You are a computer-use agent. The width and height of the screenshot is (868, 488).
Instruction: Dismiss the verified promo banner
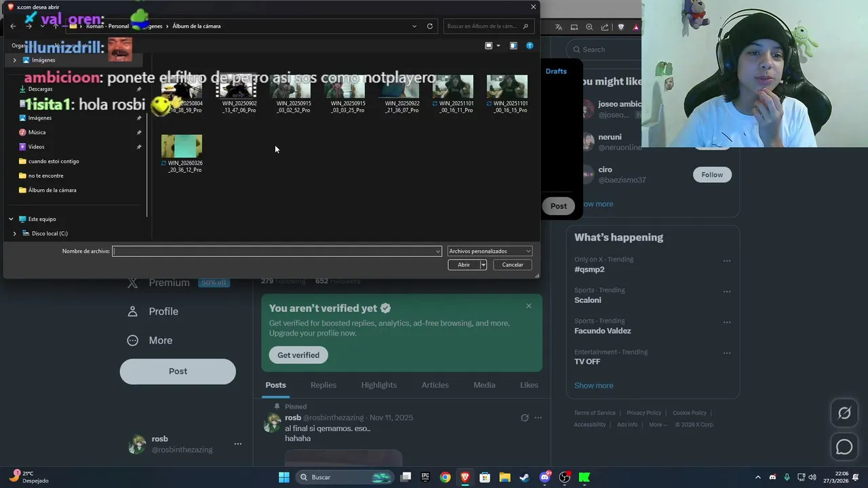529,306
